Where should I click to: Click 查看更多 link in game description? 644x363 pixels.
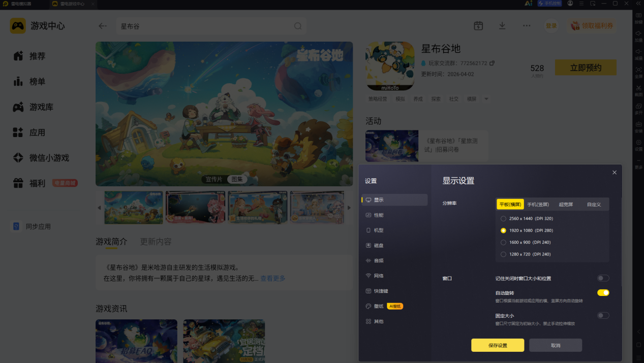(x=273, y=278)
